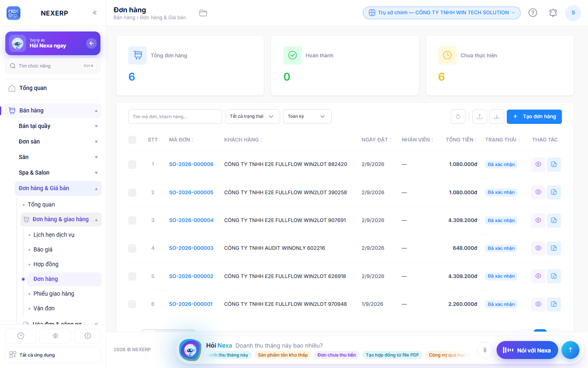588x368 pixels.
Task: Open document icon for order SO-2026-000001
Action: pyautogui.click(x=554, y=304)
